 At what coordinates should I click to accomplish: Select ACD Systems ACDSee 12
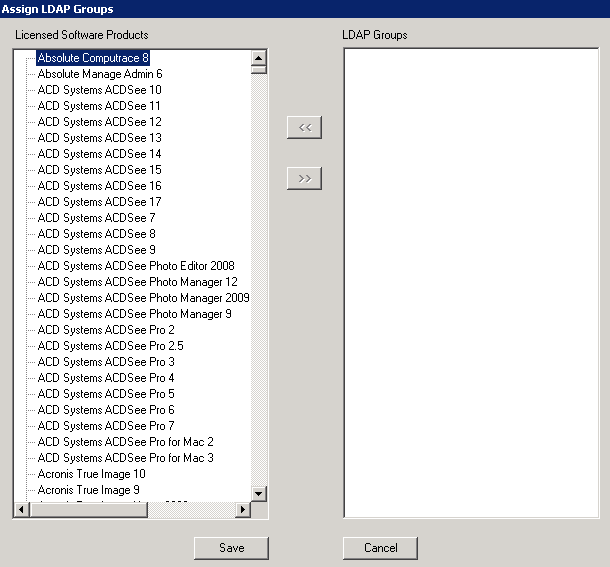100,122
